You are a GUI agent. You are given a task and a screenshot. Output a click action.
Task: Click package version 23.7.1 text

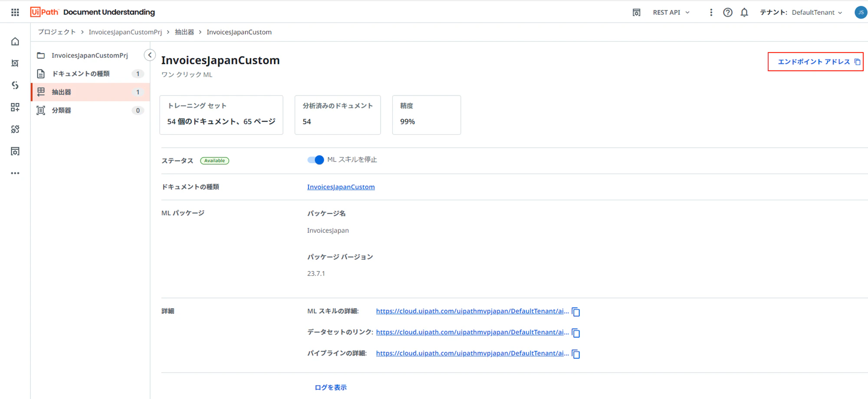[316, 274]
